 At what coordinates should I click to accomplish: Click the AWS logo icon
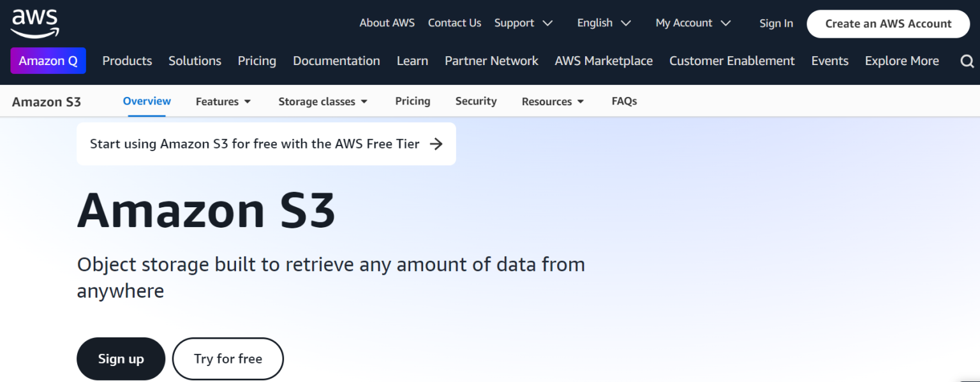click(35, 24)
